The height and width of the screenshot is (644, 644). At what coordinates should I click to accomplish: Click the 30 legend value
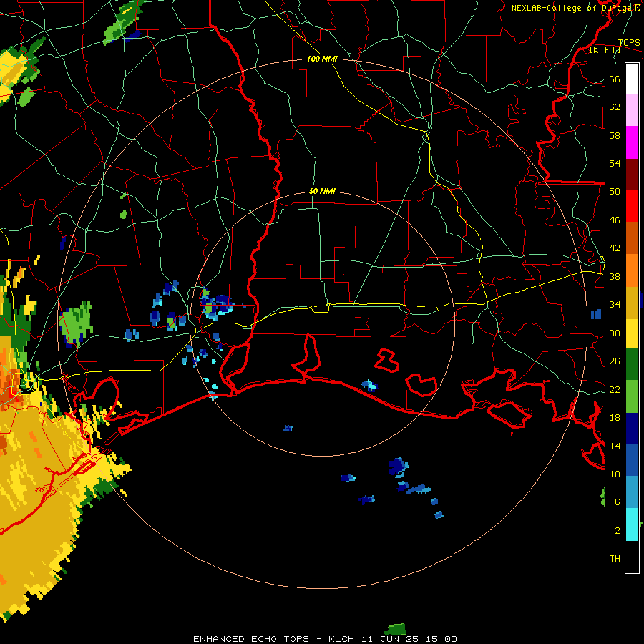click(615, 333)
